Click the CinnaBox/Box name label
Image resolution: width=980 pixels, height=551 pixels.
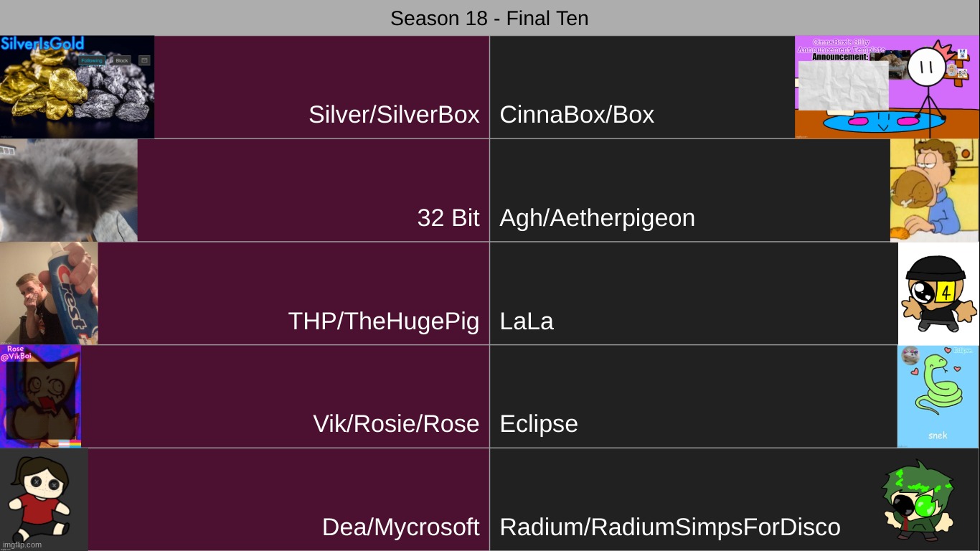(577, 115)
